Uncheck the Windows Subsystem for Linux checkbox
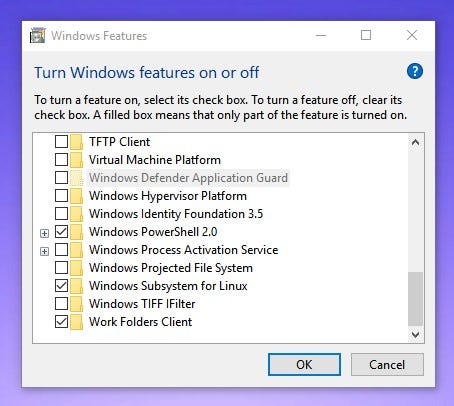Image resolution: width=454 pixels, height=406 pixels. coord(61,286)
